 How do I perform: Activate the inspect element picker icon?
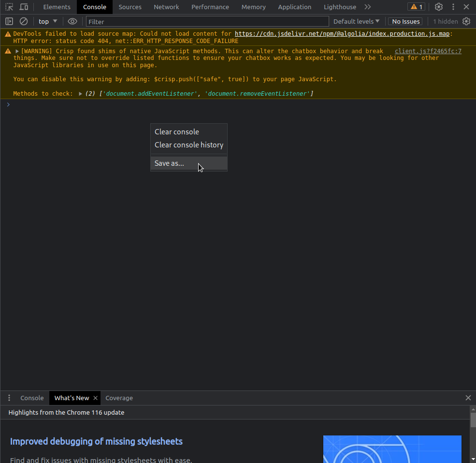[x=9, y=7]
